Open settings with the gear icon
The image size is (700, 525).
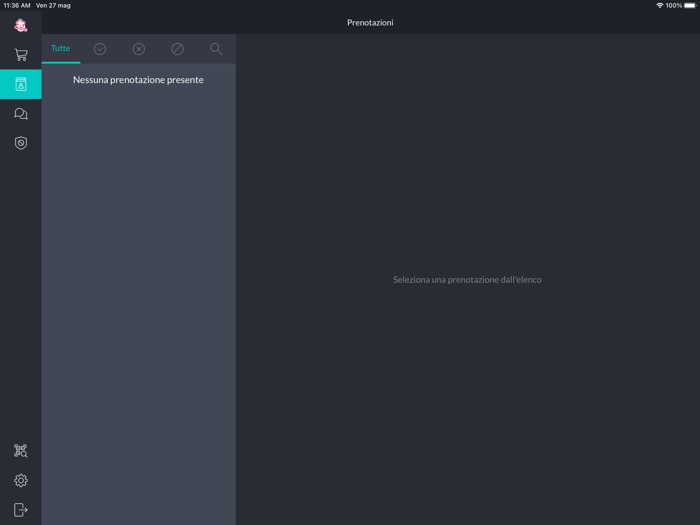click(x=21, y=480)
